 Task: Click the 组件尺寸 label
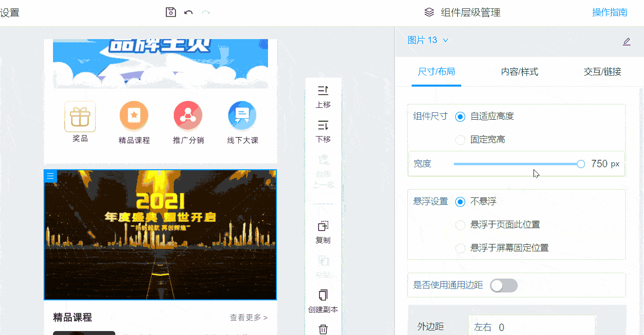tap(430, 116)
